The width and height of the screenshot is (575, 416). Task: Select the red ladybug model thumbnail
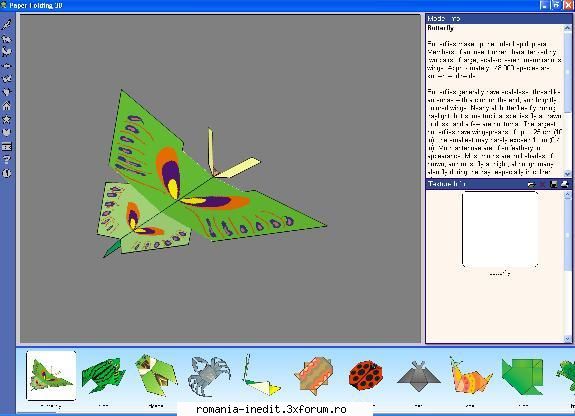(x=366, y=375)
